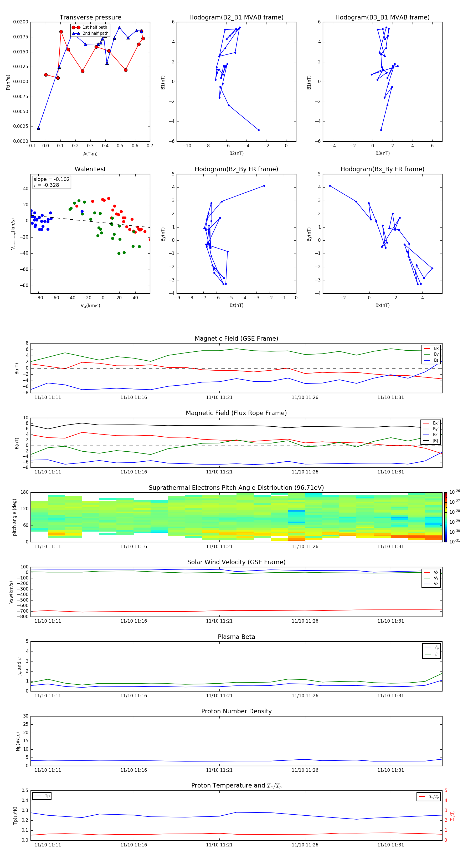473x868 pixels.
Task: Click the "pitch angle (deg)" axis label
Action: click(14, 517)
